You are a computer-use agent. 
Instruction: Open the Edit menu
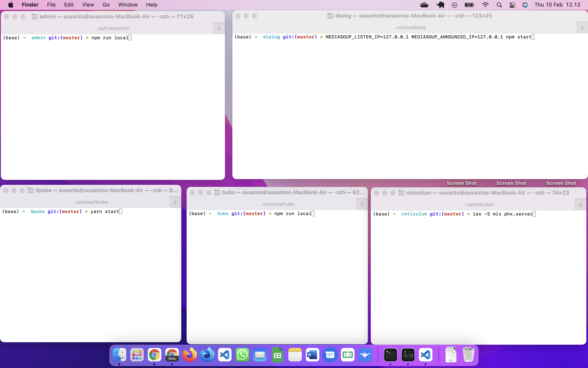(x=69, y=5)
